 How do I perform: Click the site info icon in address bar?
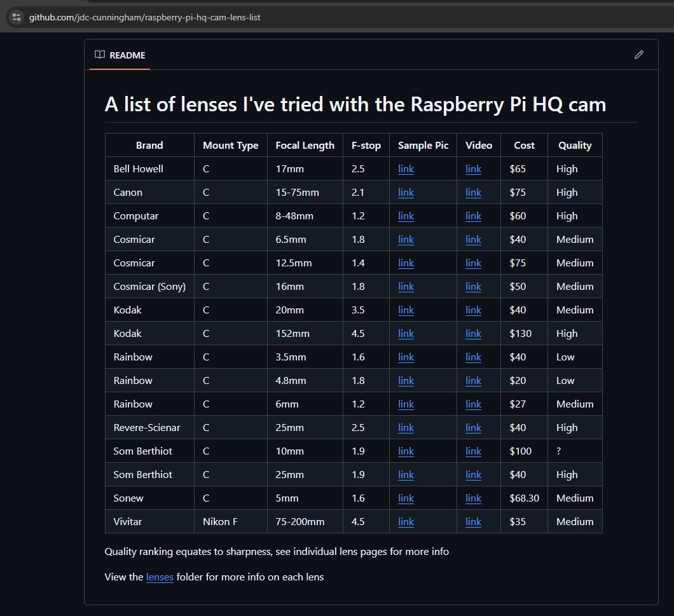[x=17, y=17]
